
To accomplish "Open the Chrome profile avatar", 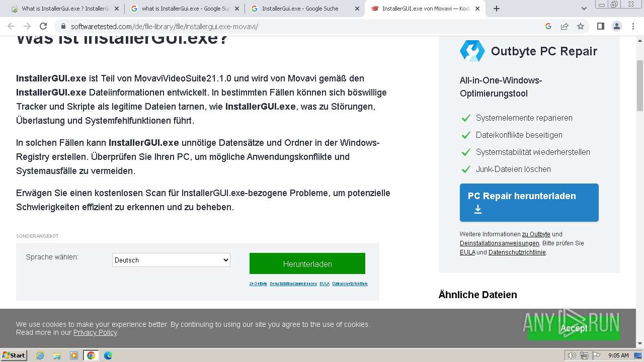I will click(x=616, y=26).
